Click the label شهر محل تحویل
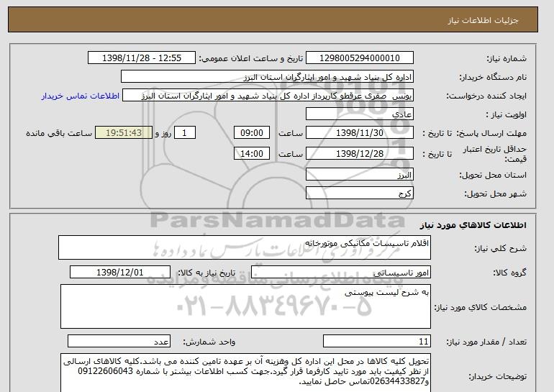554x392 pixels. click(495, 194)
